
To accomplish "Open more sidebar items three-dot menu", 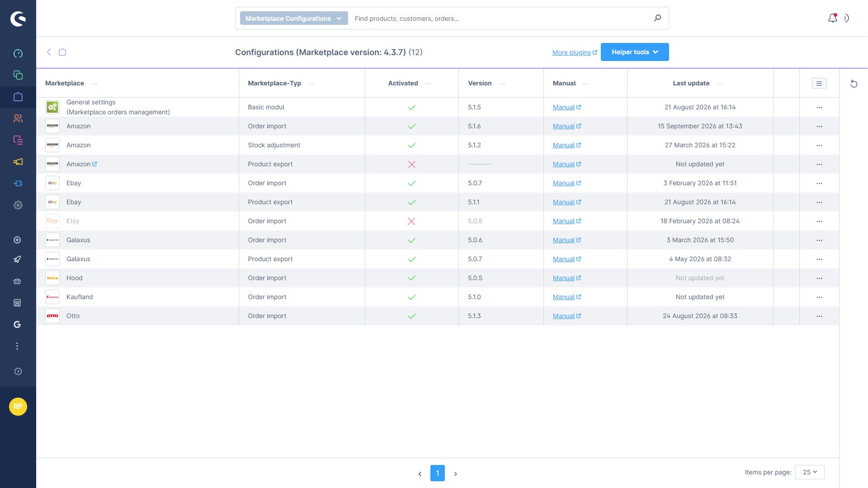I will [x=17, y=346].
